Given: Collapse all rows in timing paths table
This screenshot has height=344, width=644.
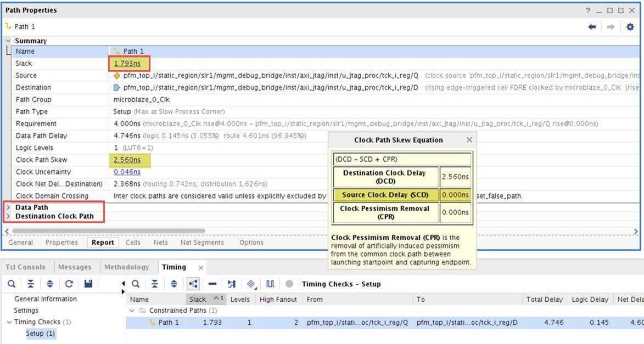Looking at the screenshot, I should [155, 284].
